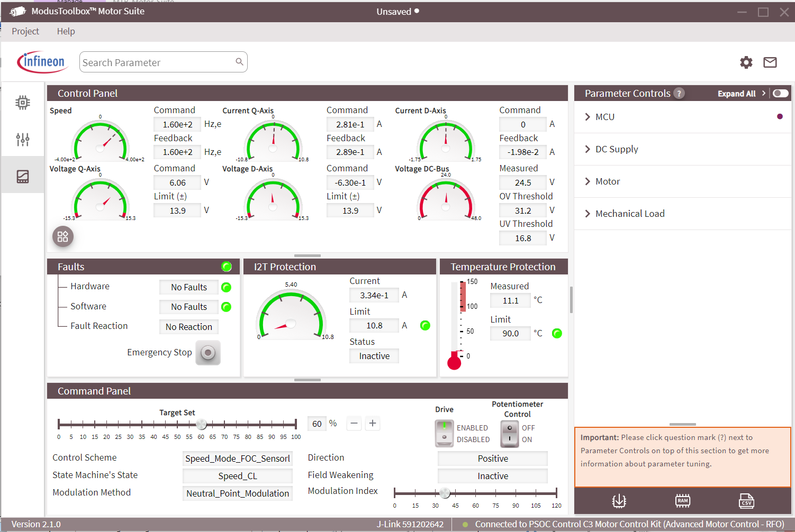Click the Hardware No Faults value
The width and height of the screenshot is (795, 532).
[189, 287]
